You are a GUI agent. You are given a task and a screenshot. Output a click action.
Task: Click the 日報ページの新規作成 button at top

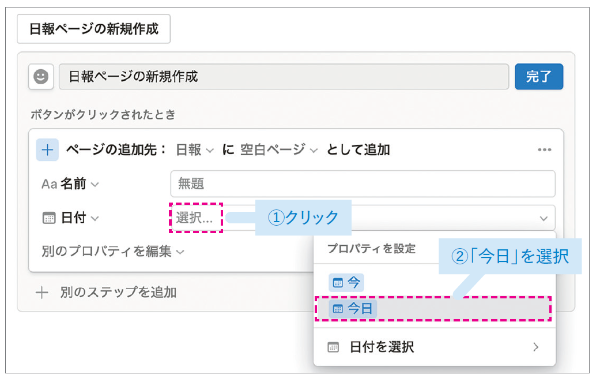[x=94, y=29]
